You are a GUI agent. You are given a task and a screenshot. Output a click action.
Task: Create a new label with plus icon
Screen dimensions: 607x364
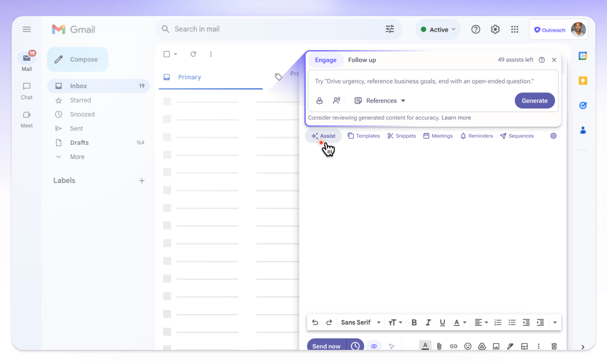tap(142, 181)
